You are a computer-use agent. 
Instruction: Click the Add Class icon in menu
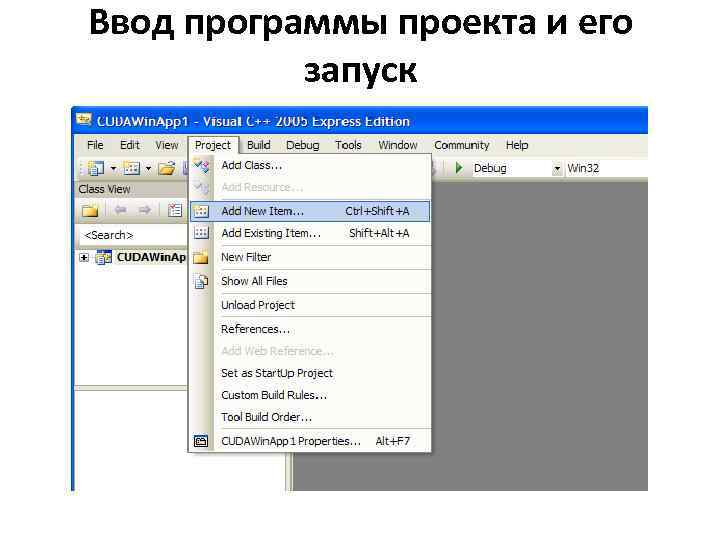[201, 165]
